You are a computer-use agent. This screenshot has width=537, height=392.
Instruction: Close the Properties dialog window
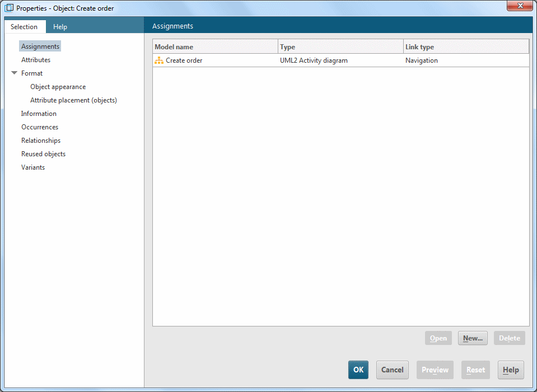click(520, 6)
